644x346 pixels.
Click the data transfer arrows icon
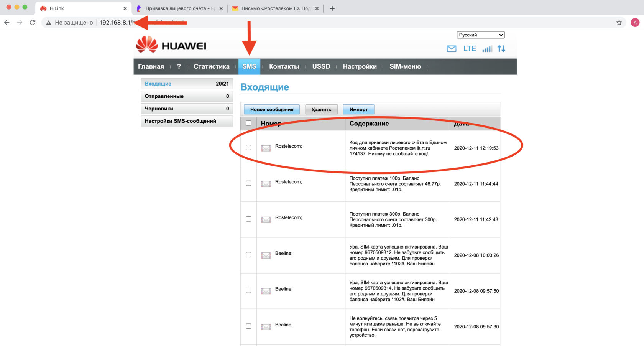501,49
